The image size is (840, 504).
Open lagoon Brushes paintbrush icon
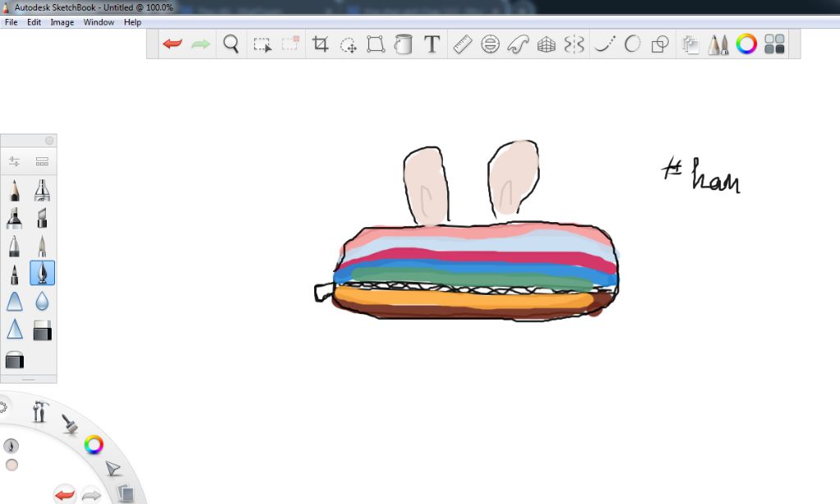point(70,424)
